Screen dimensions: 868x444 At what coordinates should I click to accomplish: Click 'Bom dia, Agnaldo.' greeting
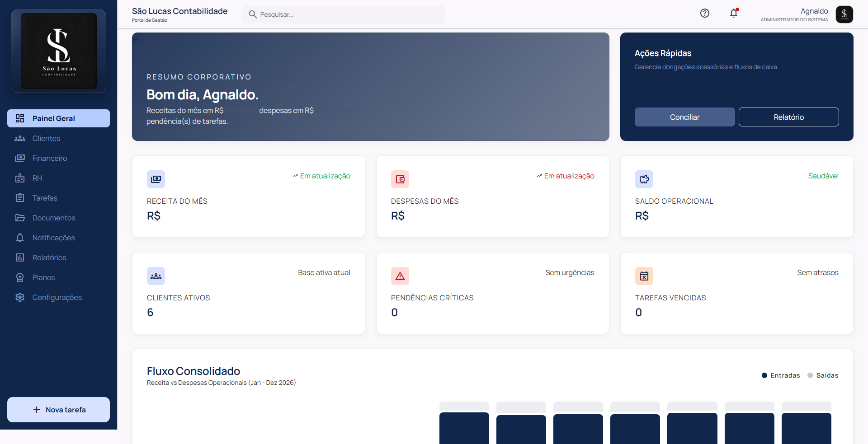click(x=203, y=94)
